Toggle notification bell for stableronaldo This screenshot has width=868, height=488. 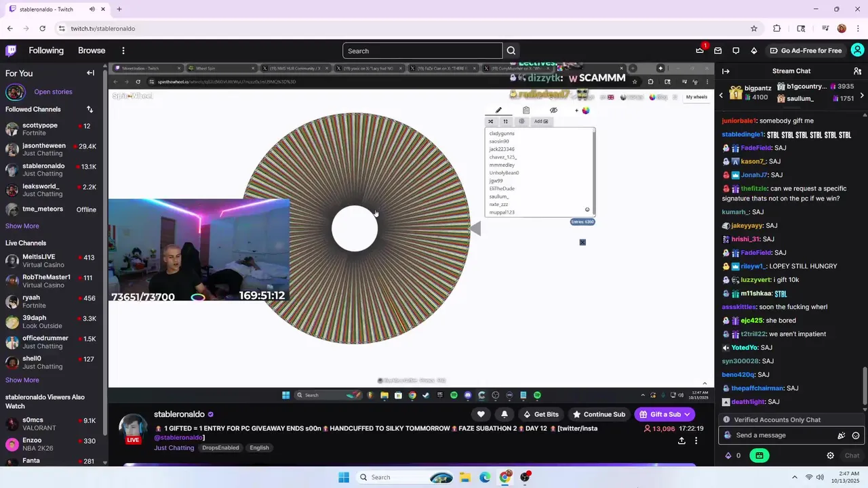504,414
